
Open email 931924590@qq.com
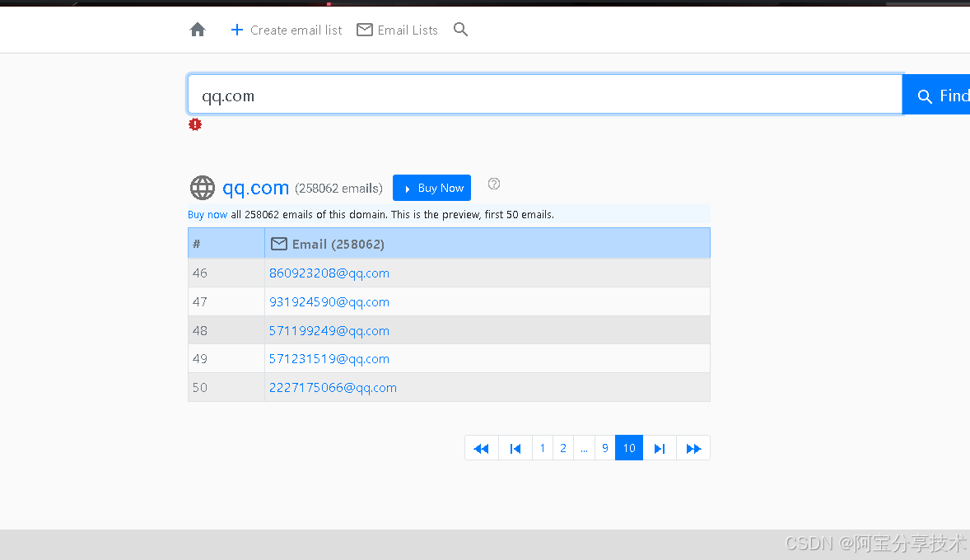pos(329,302)
